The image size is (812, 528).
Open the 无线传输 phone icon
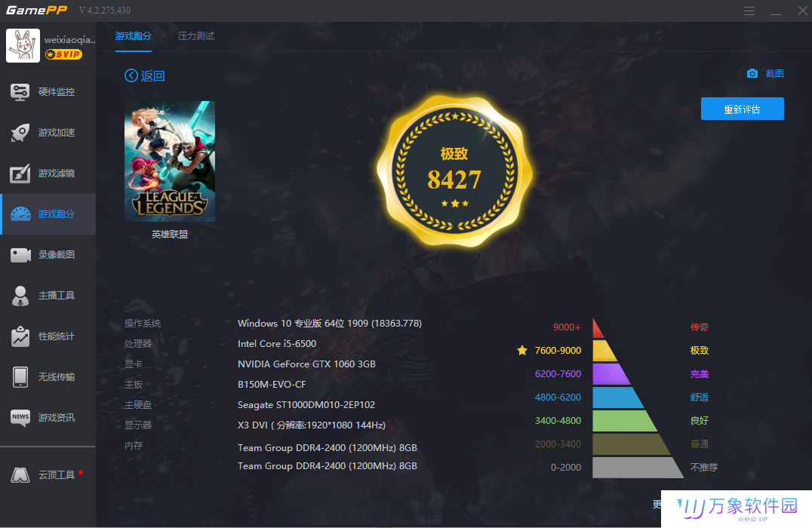click(20, 377)
